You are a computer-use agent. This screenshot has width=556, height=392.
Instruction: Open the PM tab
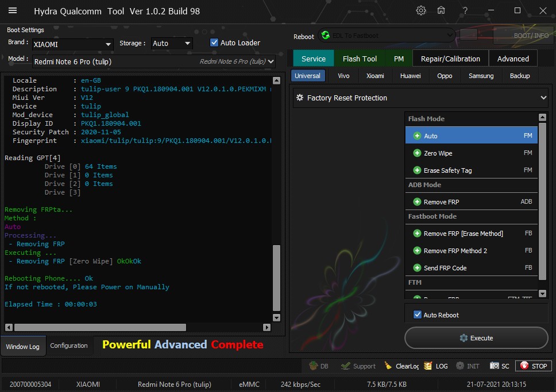(x=399, y=59)
